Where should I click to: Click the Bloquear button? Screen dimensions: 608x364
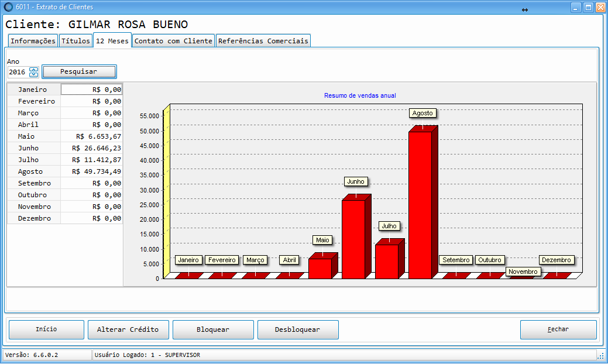tap(213, 329)
